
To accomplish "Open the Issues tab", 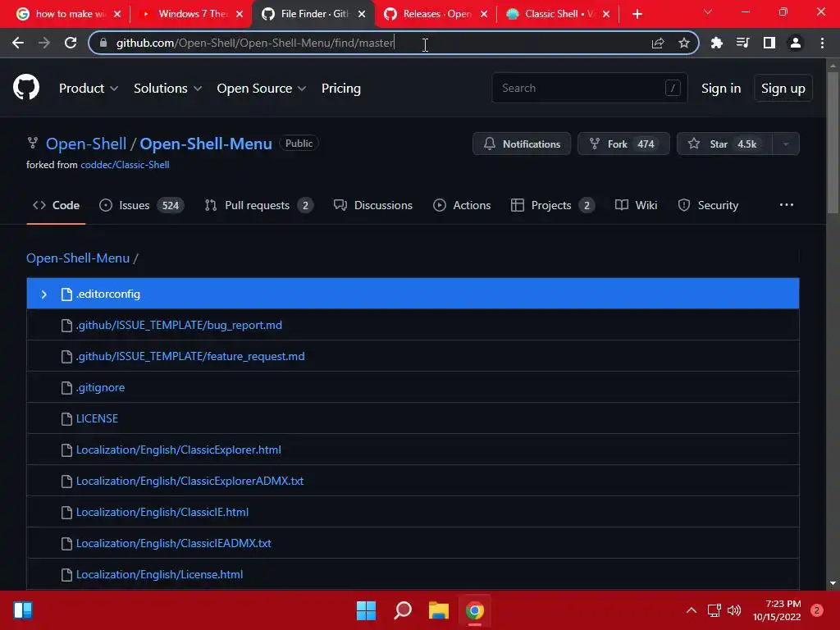I will click(x=142, y=205).
